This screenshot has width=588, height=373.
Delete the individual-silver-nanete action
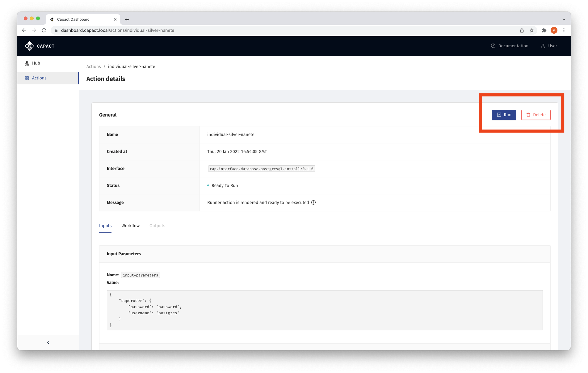click(x=536, y=115)
